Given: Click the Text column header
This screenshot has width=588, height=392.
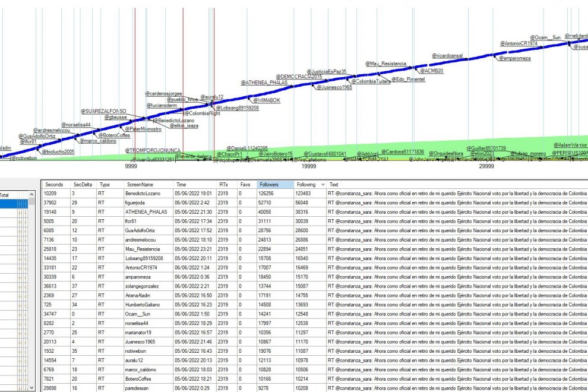Looking at the screenshot, I should pyautogui.click(x=334, y=185).
